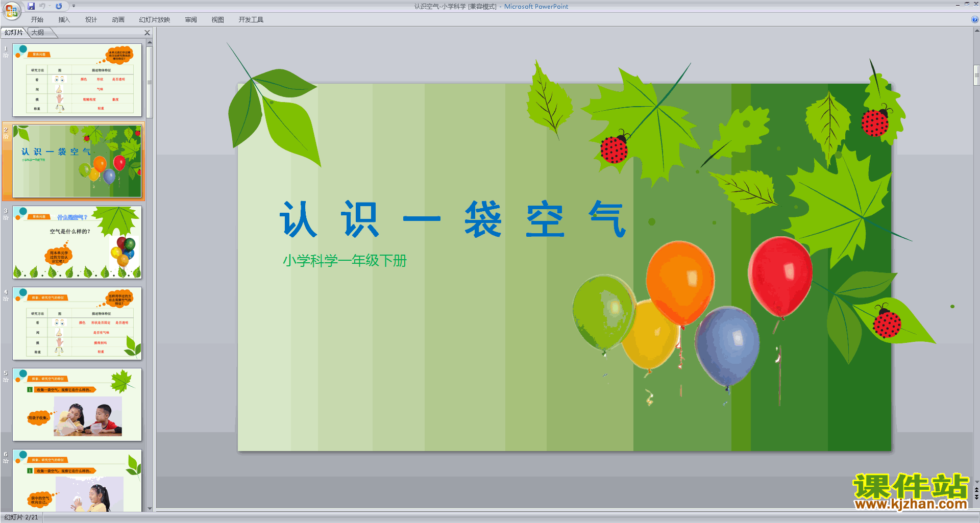
Task: Click the animation star icon beside slide 3
Action: tap(6, 218)
